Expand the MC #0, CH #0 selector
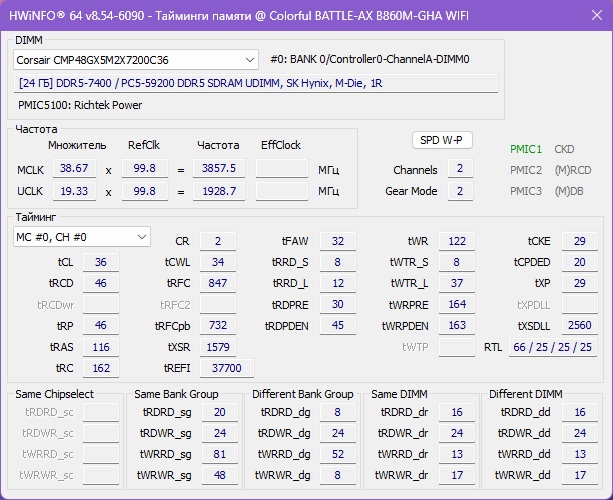This screenshot has height=500, width=613. [x=82, y=237]
